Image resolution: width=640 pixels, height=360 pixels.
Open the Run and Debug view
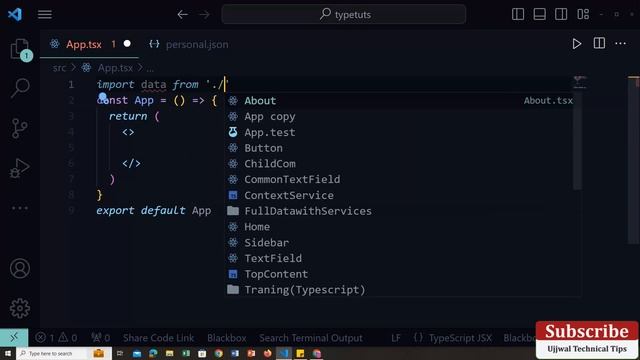coord(20,168)
